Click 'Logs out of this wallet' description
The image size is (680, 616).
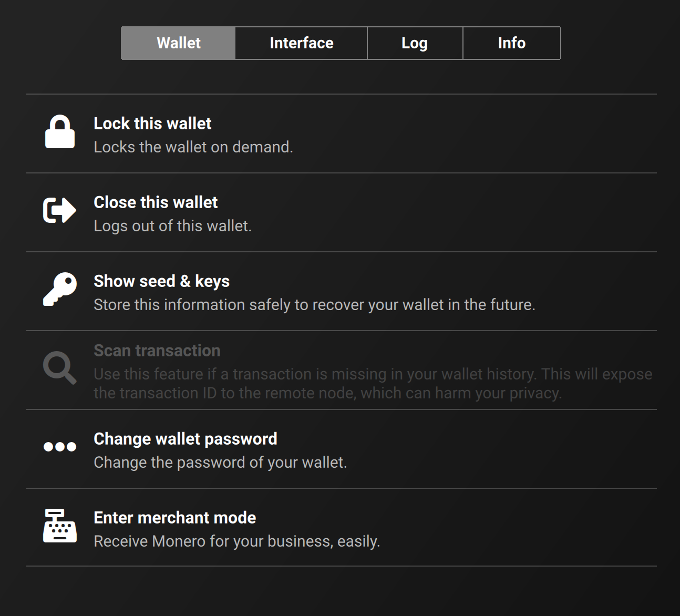click(x=172, y=226)
